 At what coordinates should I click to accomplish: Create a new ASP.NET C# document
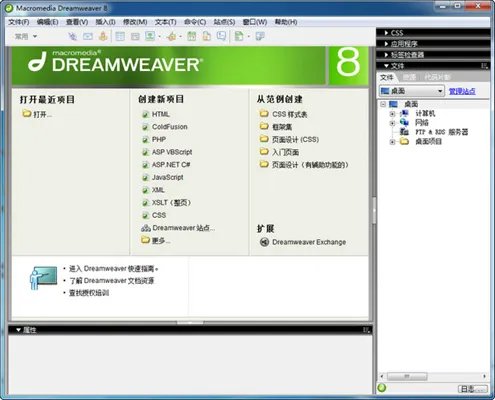[166, 165]
